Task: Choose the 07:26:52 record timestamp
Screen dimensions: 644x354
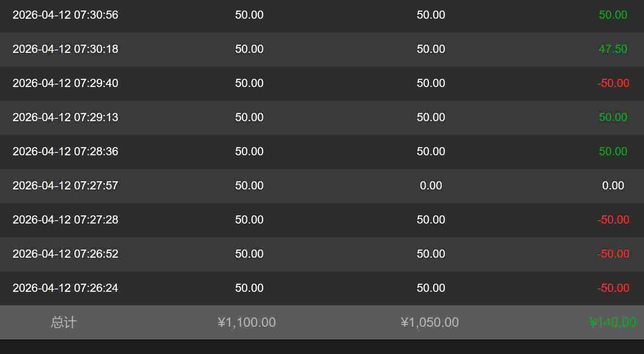Action: click(65, 254)
